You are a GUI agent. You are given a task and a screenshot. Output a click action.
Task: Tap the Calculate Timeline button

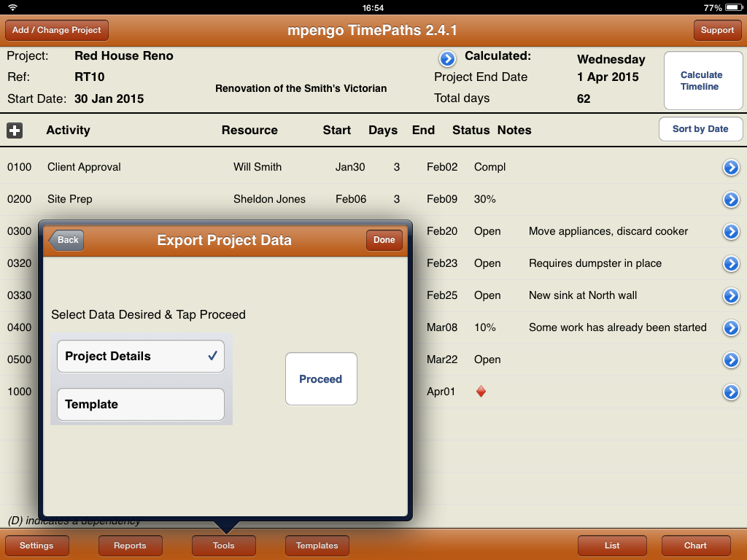pyautogui.click(x=700, y=81)
